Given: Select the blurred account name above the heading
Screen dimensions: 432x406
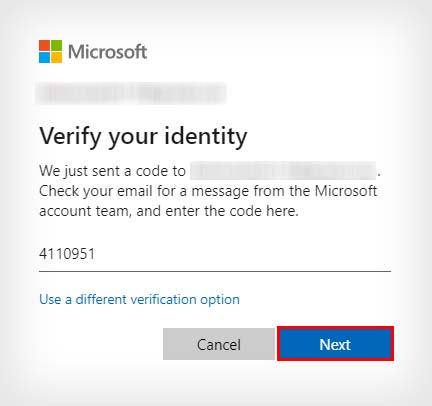Looking at the screenshot, I should 131,93.
